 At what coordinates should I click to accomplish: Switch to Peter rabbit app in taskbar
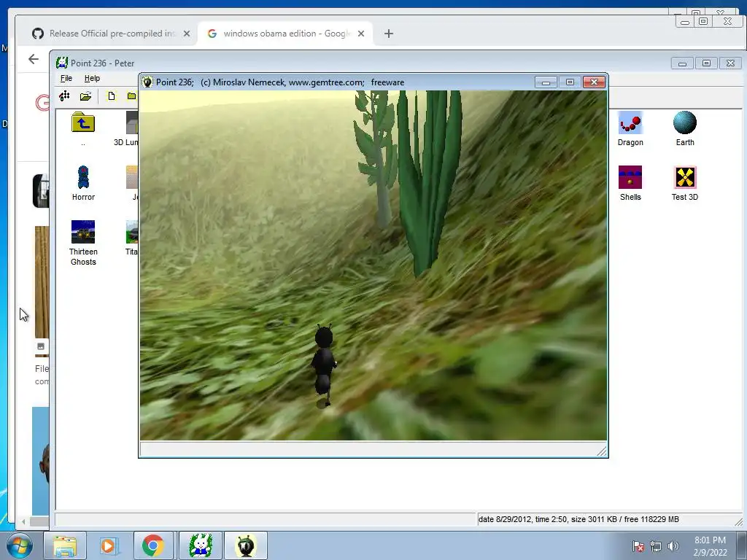(201, 545)
